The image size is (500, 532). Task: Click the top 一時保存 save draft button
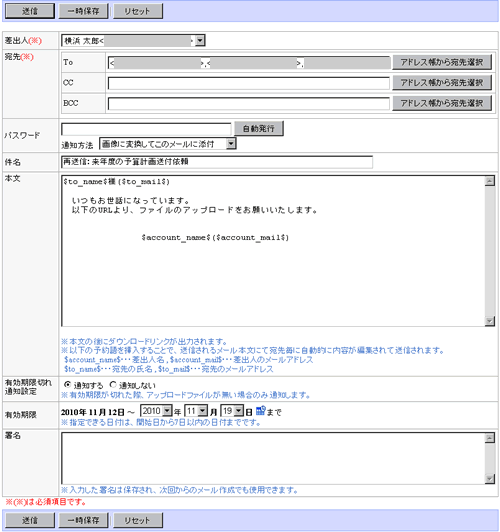pos(83,11)
